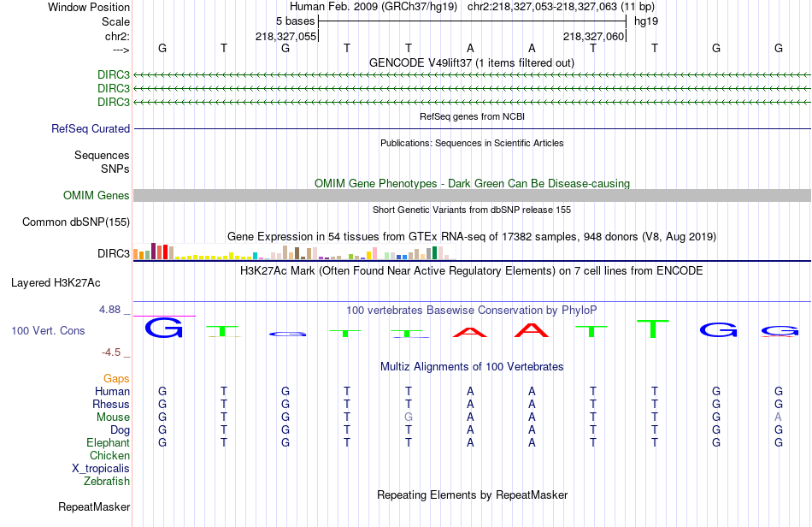Click the gray mismatched G in the Mouse row
812x527 pixels.
pos(409,417)
